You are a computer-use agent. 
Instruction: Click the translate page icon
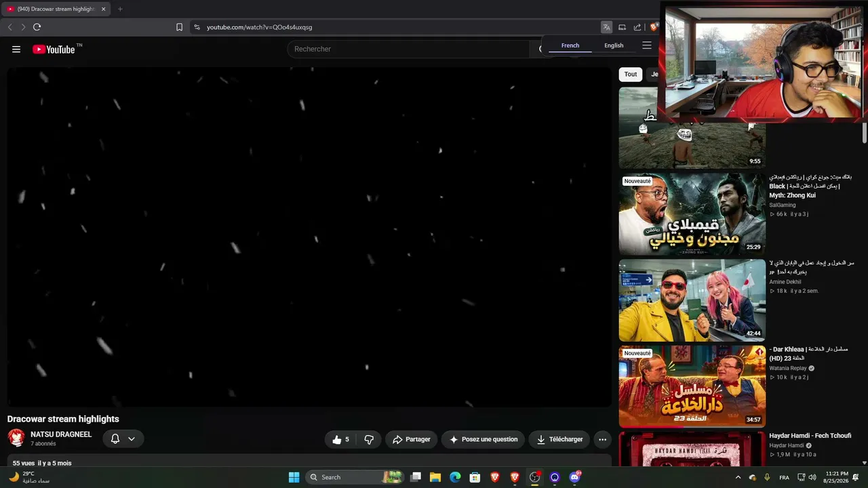[x=606, y=27]
